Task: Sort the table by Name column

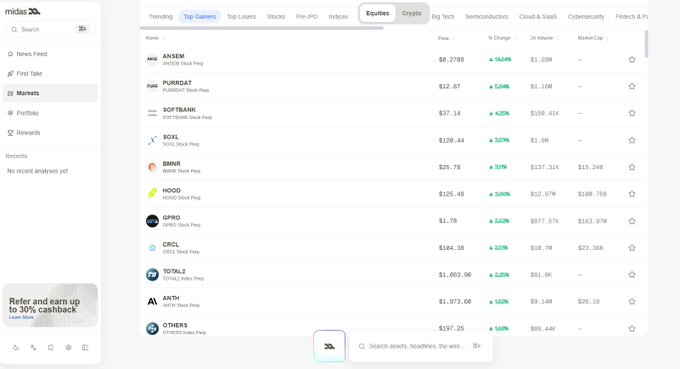Action: tap(155, 38)
